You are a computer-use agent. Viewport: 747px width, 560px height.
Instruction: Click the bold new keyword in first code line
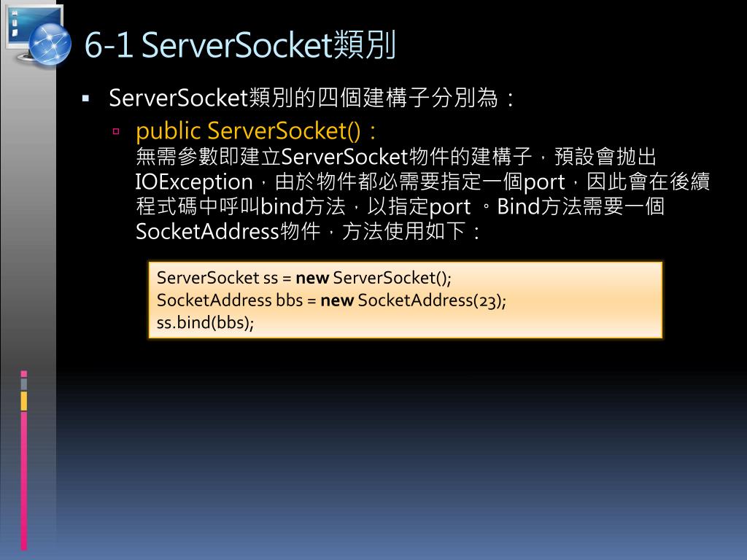pyautogui.click(x=312, y=278)
